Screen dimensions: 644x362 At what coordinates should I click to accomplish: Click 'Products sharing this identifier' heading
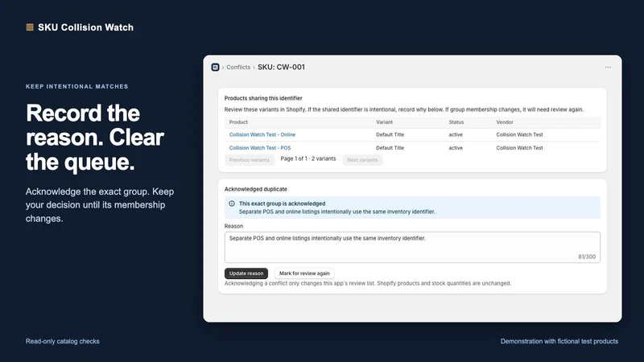tap(263, 98)
